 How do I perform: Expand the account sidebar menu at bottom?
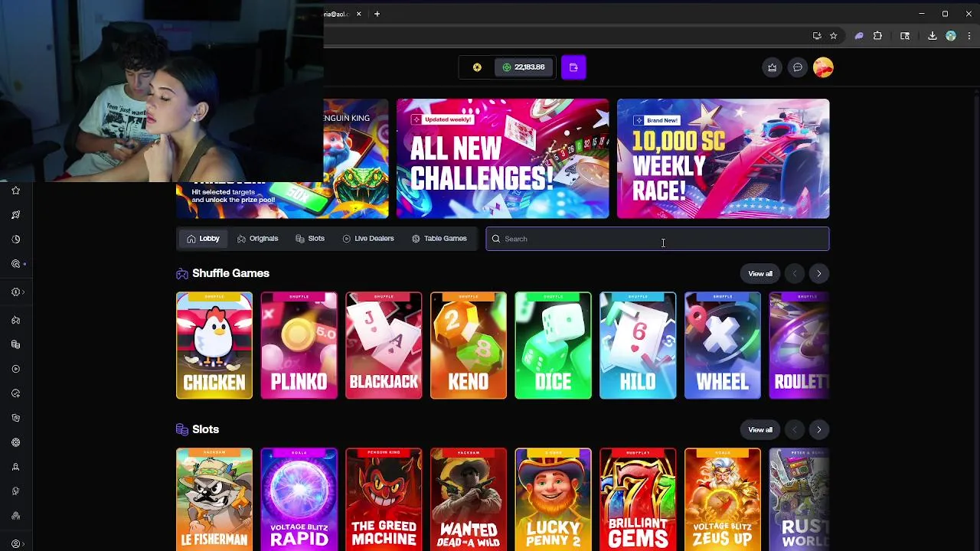18,544
